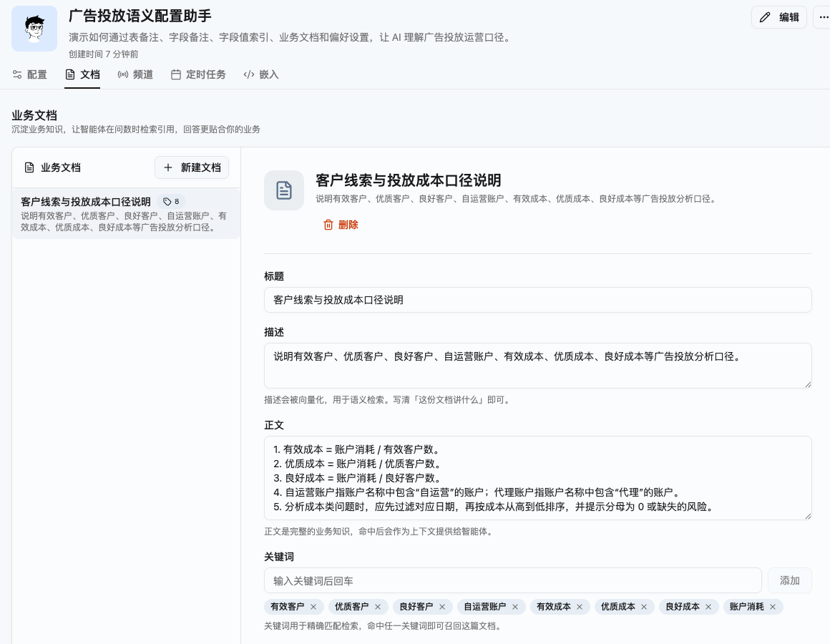The height and width of the screenshot is (644, 830).
Task: Click the tag count badge showing 8
Action: [x=171, y=202]
